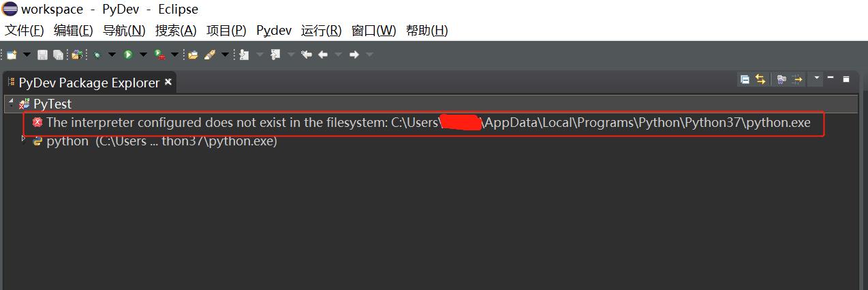868x290 pixels.
Task: Click the Open folder toolbar icon
Action: pyautogui.click(x=193, y=55)
